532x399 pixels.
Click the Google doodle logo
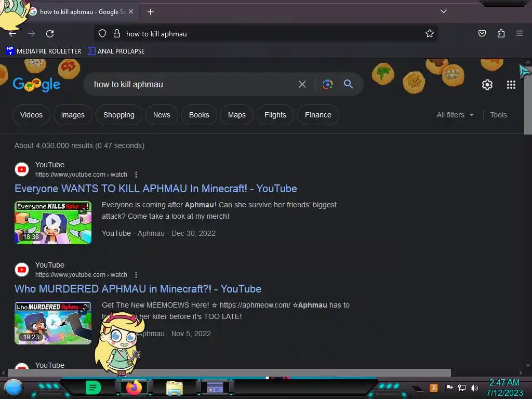click(37, 84)
